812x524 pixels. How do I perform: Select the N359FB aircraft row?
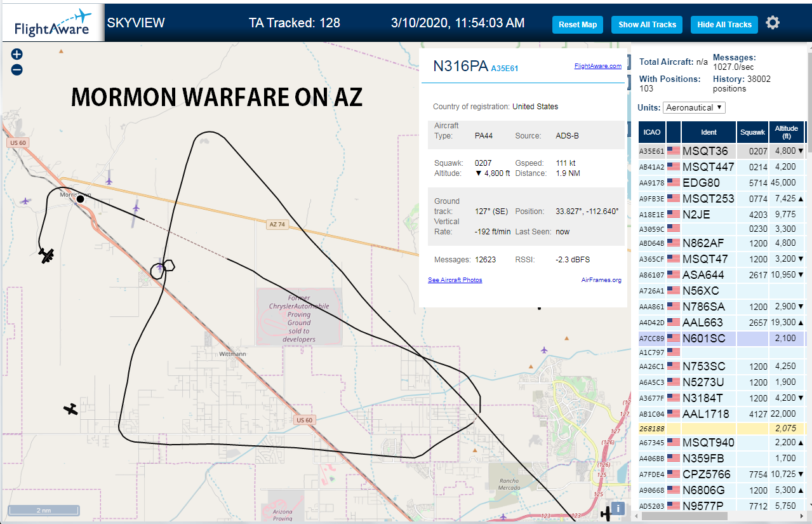[x=722, y=458]
